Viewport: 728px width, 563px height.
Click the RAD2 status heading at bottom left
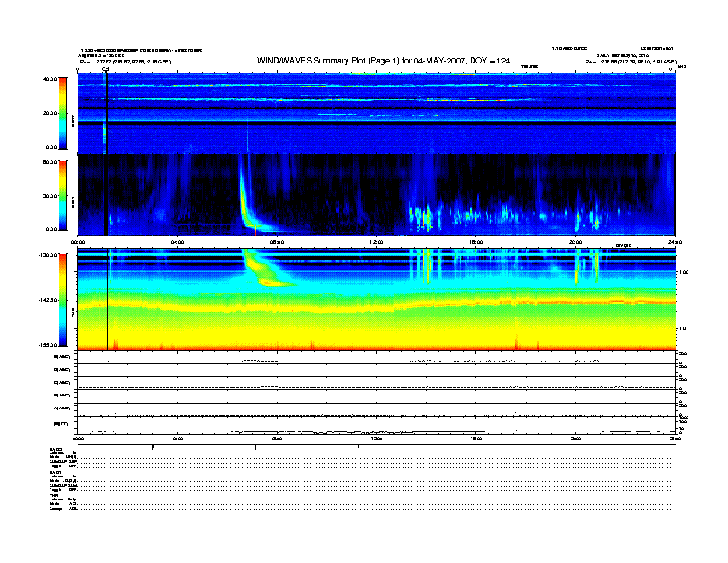(55, 449)
